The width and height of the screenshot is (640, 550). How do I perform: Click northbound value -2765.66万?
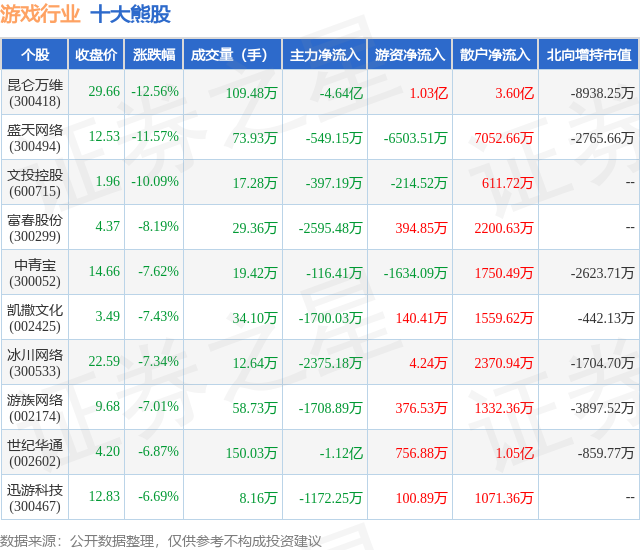[602, 138]
